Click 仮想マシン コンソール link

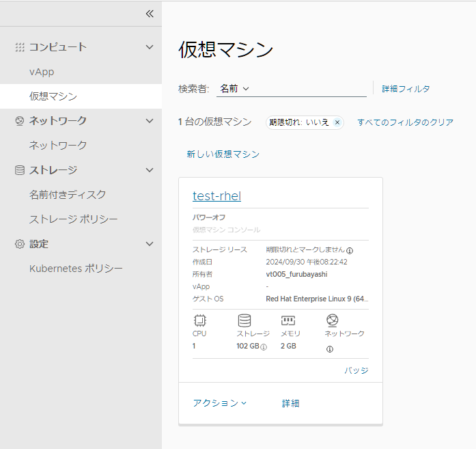pyautogui.click(x=227, y=230)
